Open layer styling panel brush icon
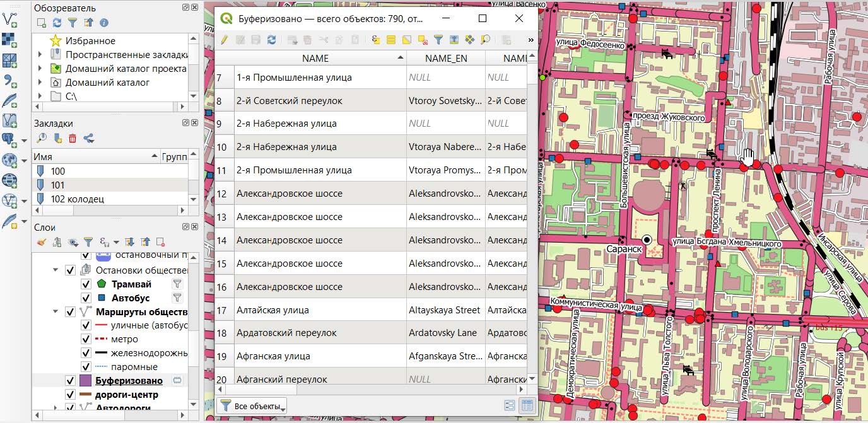This screenshot has width=868, height=423. (42, 241)
